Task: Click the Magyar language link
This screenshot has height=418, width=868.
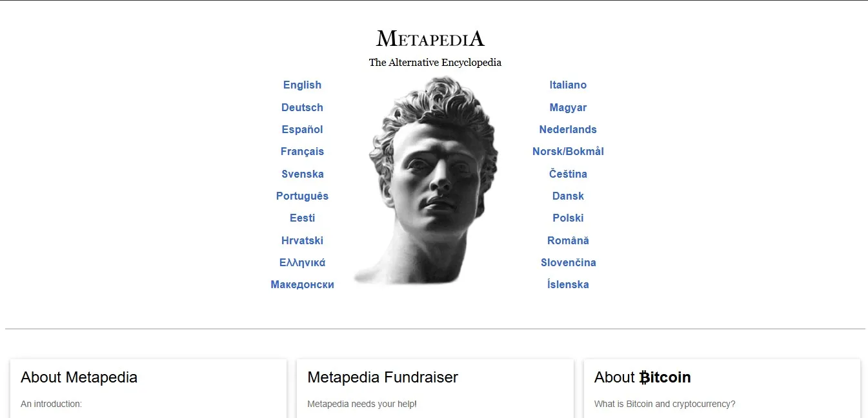Action: point(568,107)
